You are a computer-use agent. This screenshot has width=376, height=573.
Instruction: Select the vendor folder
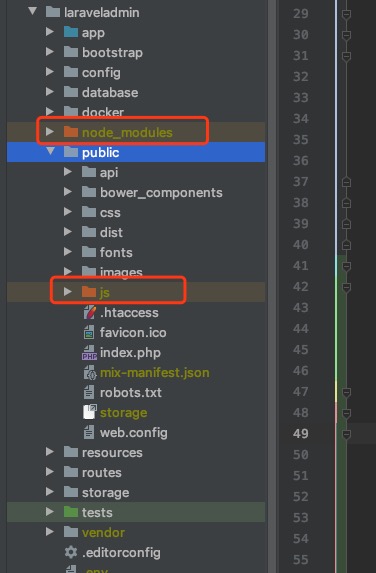coord(103,532)
